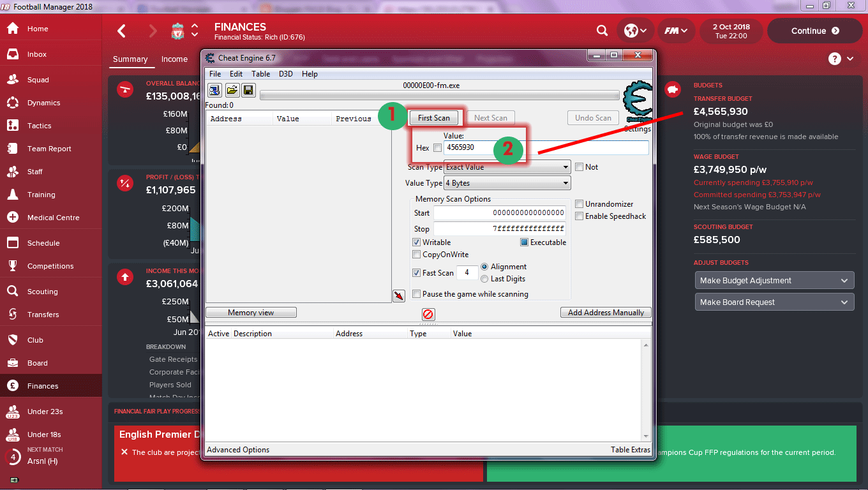Viewport: 868px width, 490px height.
Task: Click Add Address Manually
Action: (x=606, y=313)
